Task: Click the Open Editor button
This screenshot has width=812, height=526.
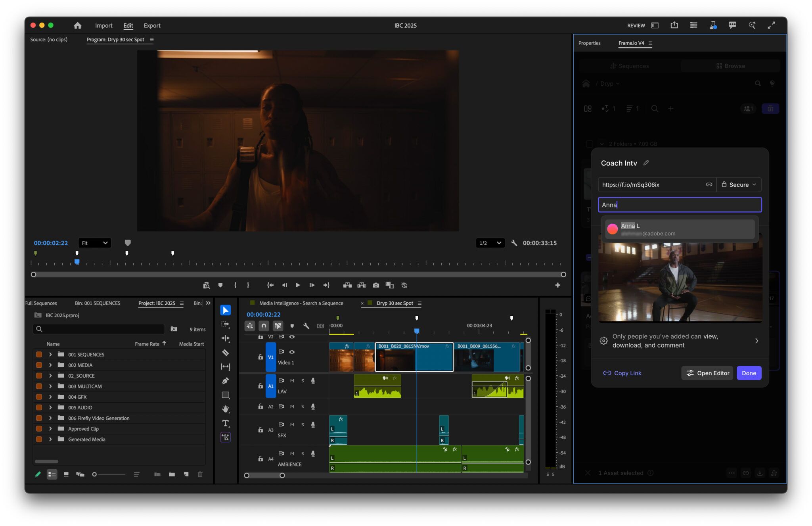Action: tap(708, 373)
